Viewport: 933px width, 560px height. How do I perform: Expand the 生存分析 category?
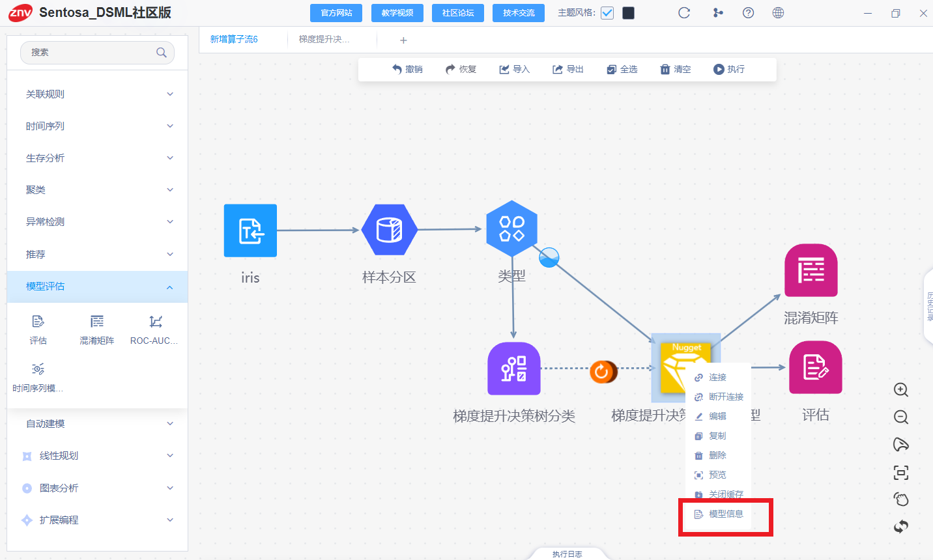[98, 158]
